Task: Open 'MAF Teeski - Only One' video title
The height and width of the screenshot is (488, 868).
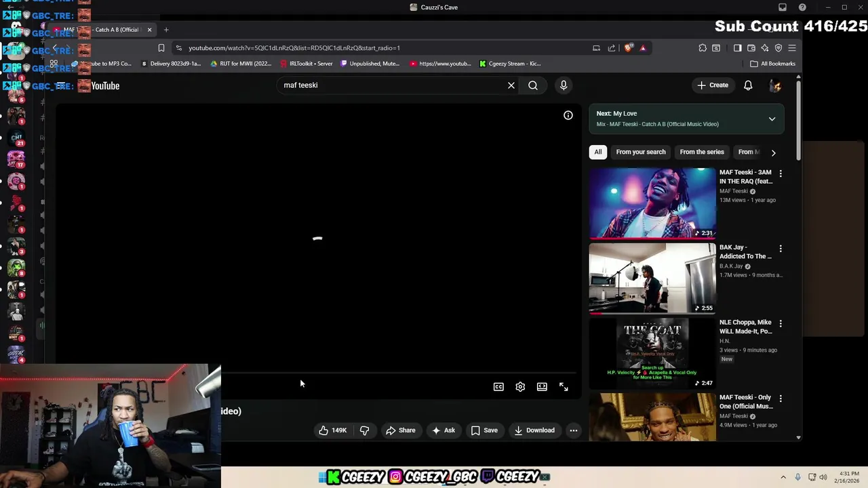Action: pos(746,402)
